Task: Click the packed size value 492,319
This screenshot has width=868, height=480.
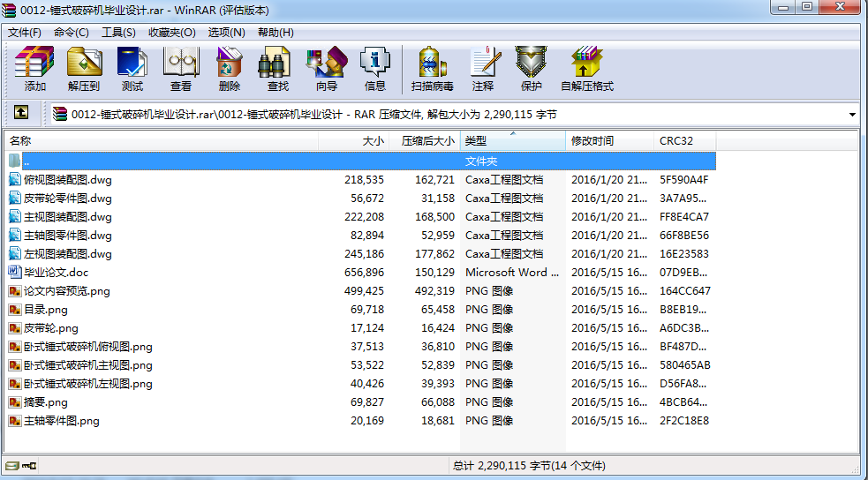Action: click(x=434, y=291)
